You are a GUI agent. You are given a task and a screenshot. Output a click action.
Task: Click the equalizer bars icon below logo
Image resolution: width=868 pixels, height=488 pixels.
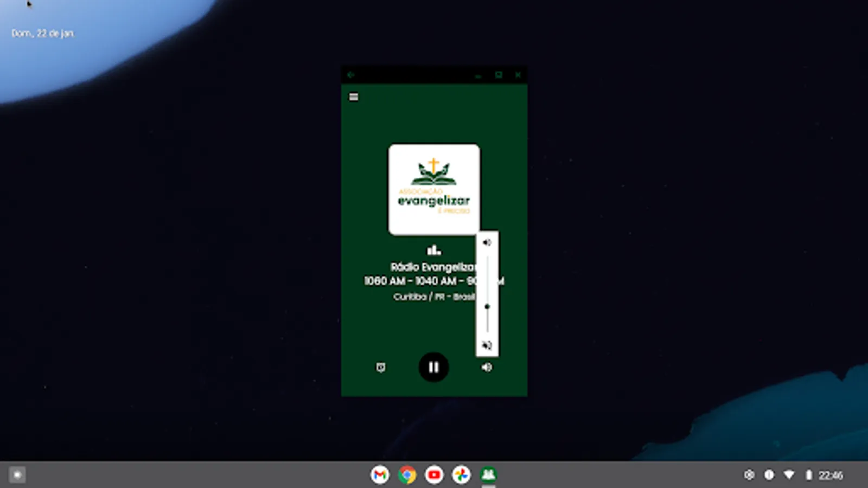[x=434, y=250]
